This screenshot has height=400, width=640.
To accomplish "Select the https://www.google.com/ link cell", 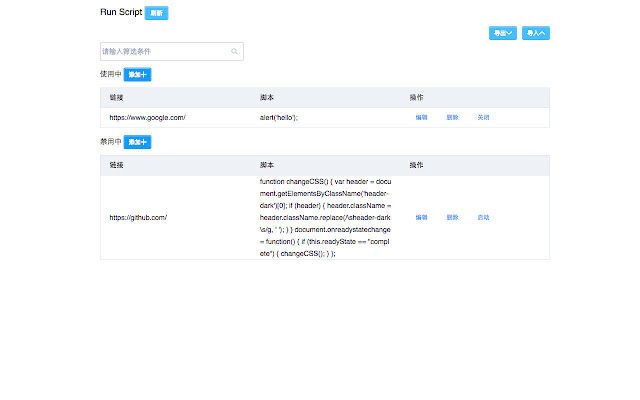I will coord(147,118).
